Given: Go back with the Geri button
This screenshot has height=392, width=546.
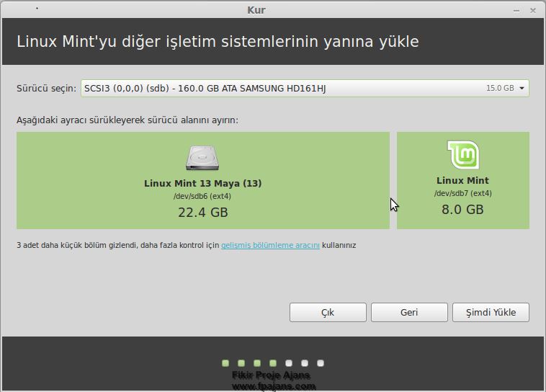Looking at the screenshot, I should 409,312.
